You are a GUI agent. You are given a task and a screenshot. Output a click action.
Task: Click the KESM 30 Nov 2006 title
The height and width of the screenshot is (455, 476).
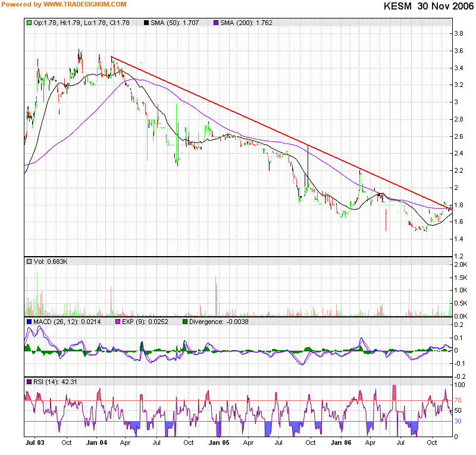(428, 6)
